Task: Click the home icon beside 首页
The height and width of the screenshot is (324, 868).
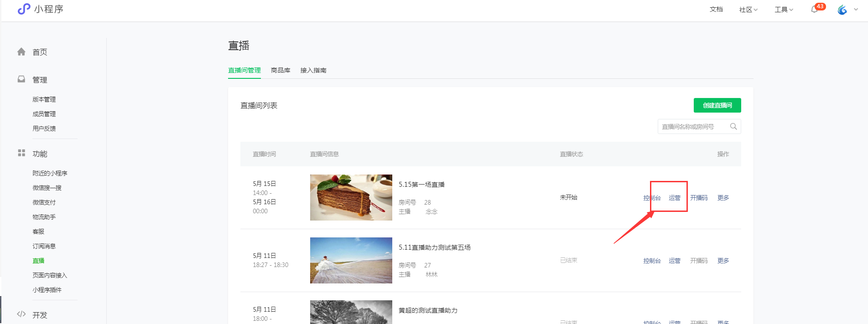Action: [x=21, y=52]
